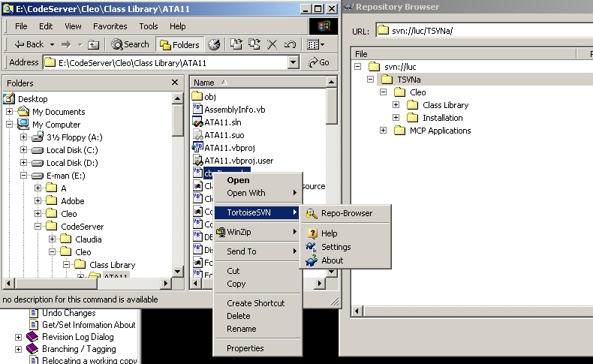Select ATA11.suo file

218,135
